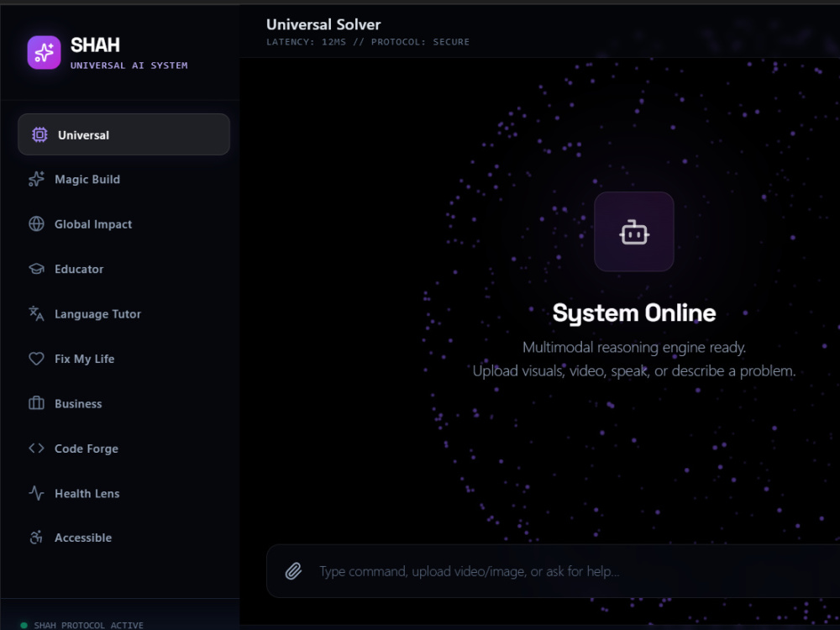Click the green protocol status dot
Screen dimensions: 840x630
click(x=24, y=625)
